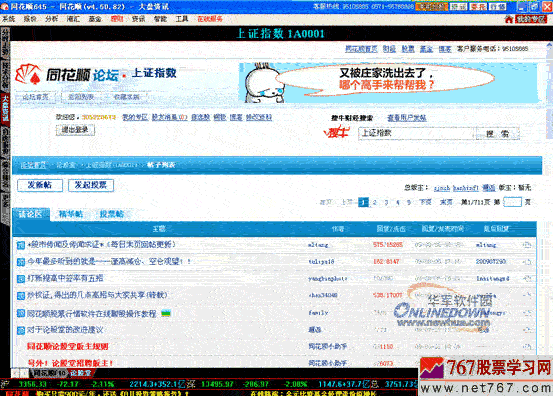Click the topic icon beside 股市传闻及传闻求证 post

20,245
